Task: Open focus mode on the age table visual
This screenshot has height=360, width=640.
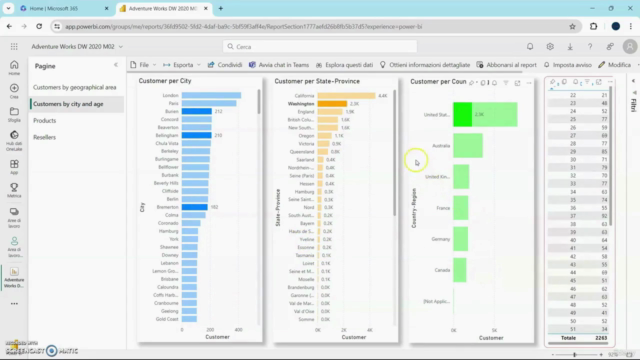Action: [598, 82]
